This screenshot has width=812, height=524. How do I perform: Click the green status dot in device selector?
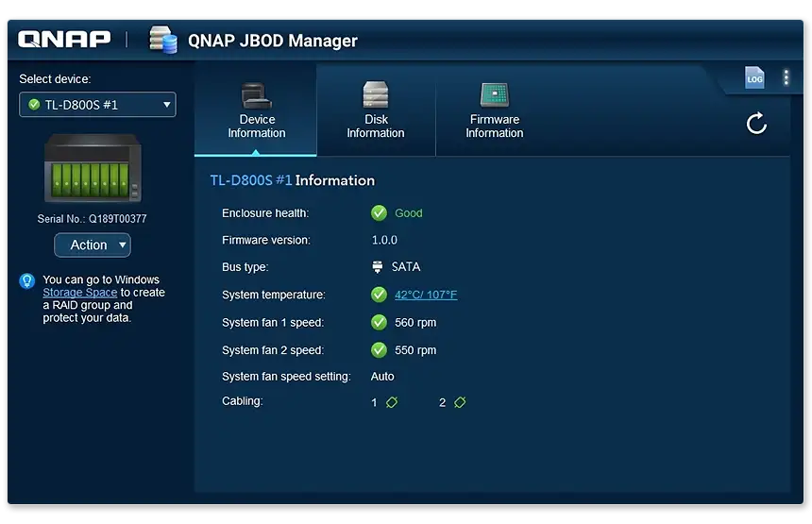[x=34, y=105]
